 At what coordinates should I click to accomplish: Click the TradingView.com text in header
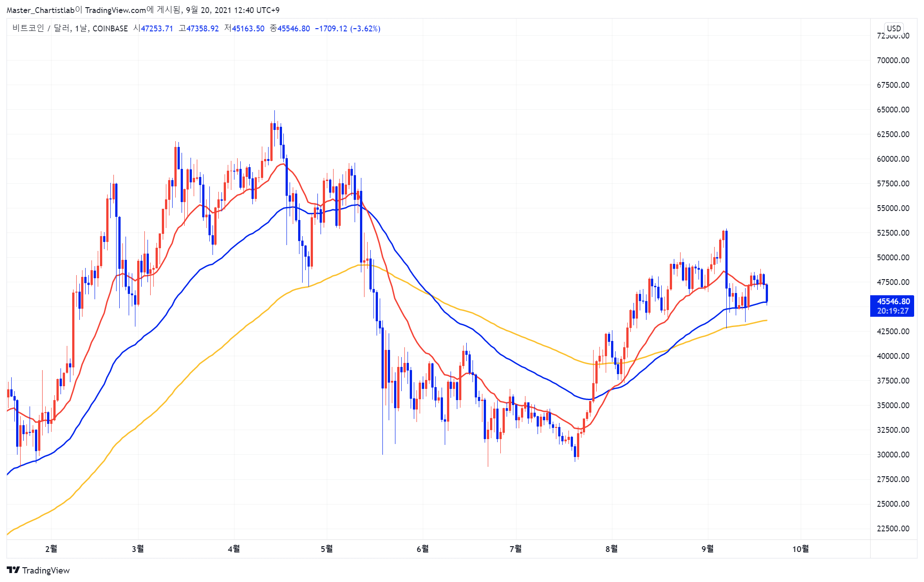coord(116,10)
